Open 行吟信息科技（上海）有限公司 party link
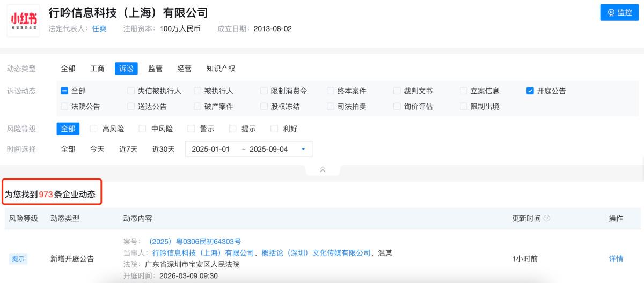 (203, 253)
